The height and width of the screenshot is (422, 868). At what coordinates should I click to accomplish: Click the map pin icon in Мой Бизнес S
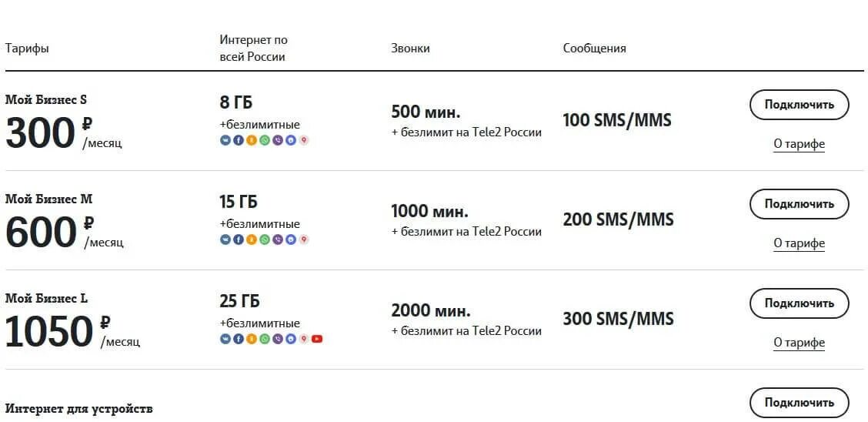coord(304,140)
